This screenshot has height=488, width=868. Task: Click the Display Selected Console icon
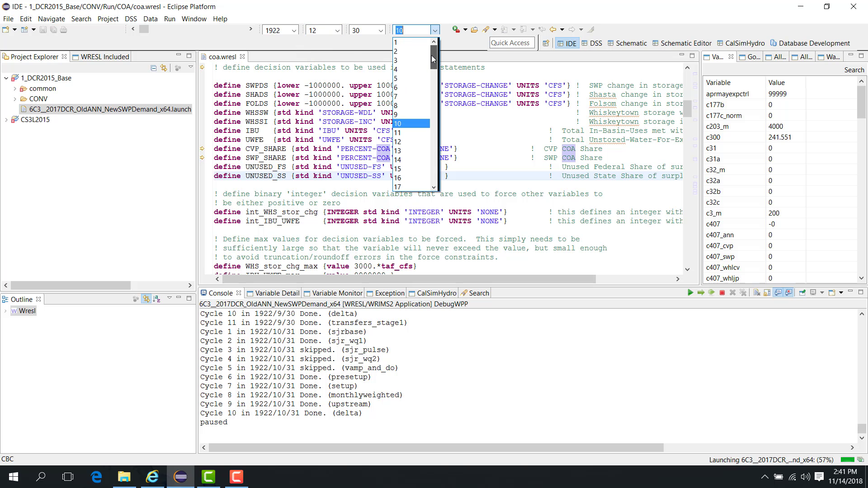pyautogui.click(x=813, y=293)
